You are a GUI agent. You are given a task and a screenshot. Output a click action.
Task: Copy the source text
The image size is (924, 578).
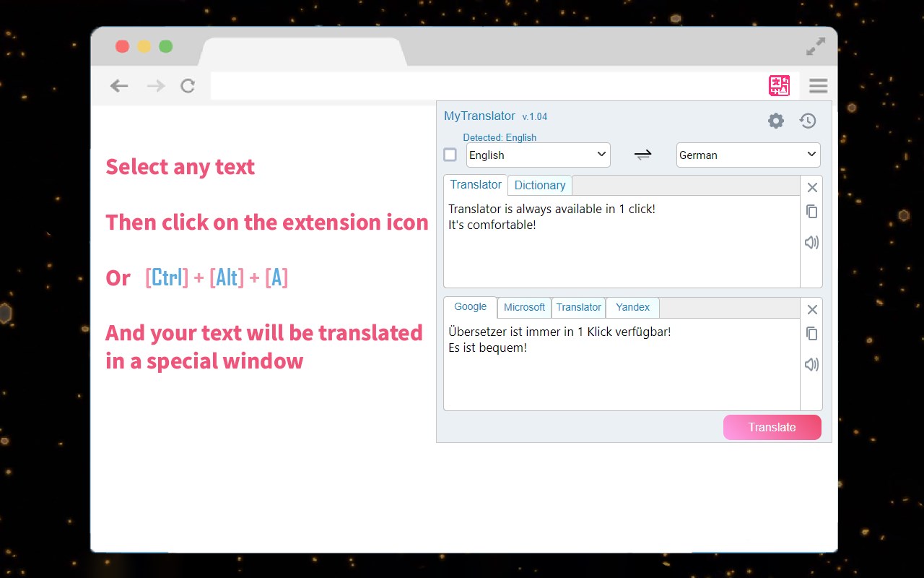tap(812, 211)
